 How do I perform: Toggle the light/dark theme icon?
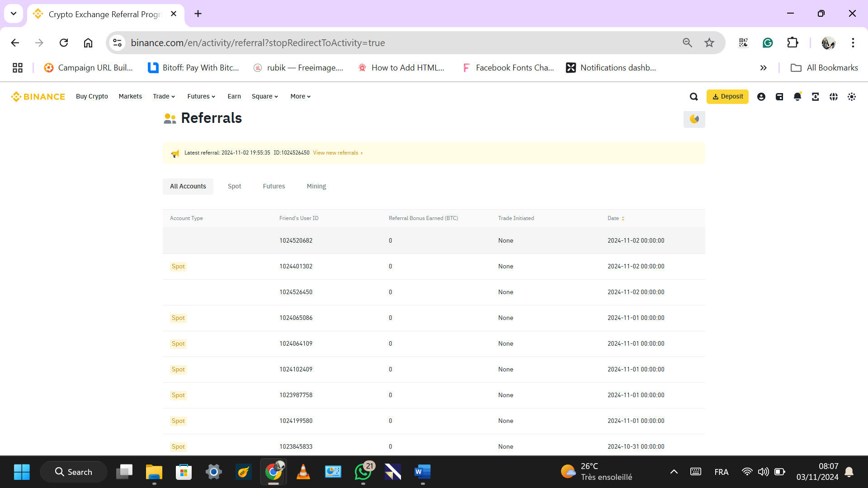tap(852, 97)
